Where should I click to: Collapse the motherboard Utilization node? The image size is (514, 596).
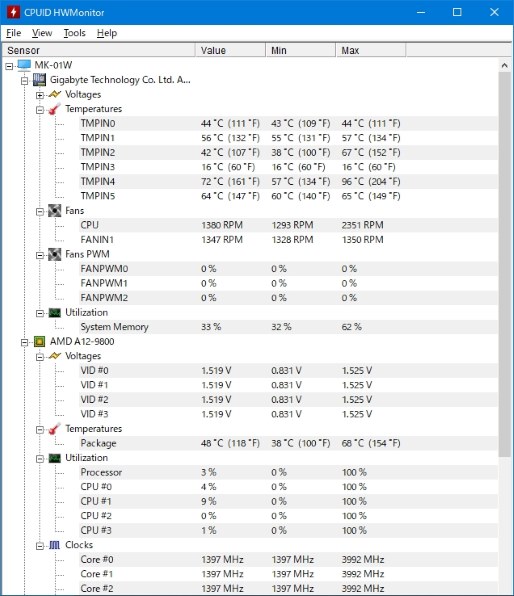[40, 314]
